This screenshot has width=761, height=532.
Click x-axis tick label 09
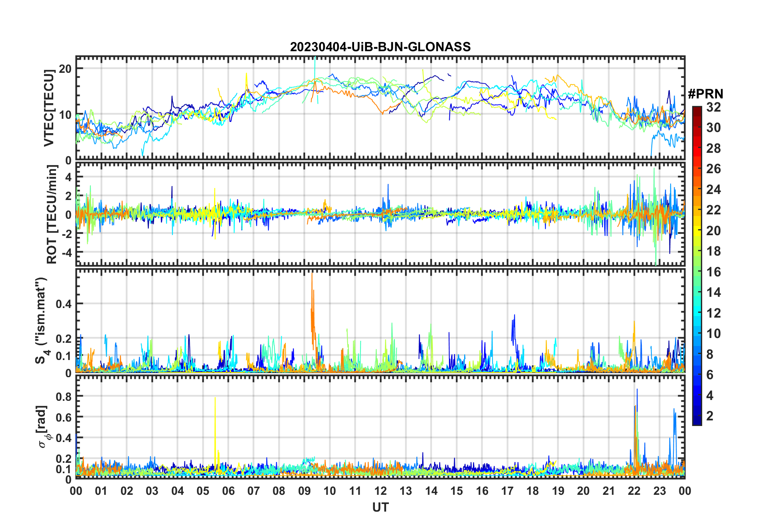tap(304, 491)
